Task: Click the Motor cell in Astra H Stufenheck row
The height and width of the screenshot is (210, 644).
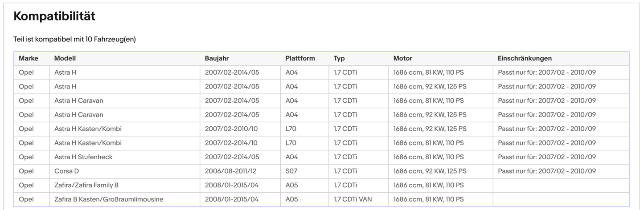Action: pos(428,157)
